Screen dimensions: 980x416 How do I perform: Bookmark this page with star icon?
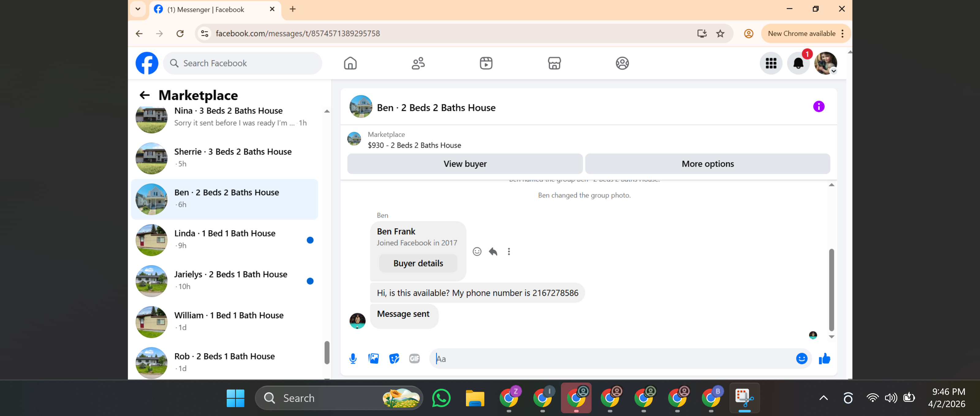(720, 33)
